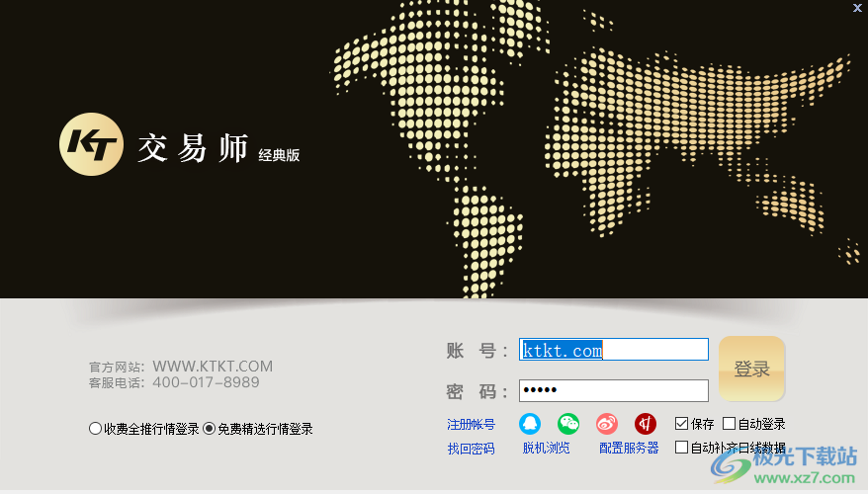Click the gold 登录 button
Viewport: 868px width, 494px height.
click(751, 369)
